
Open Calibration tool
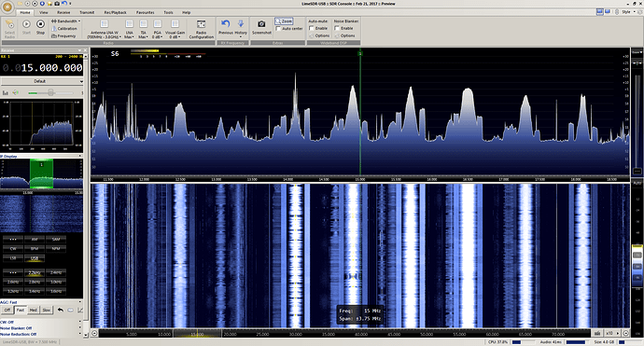point(64,28)
